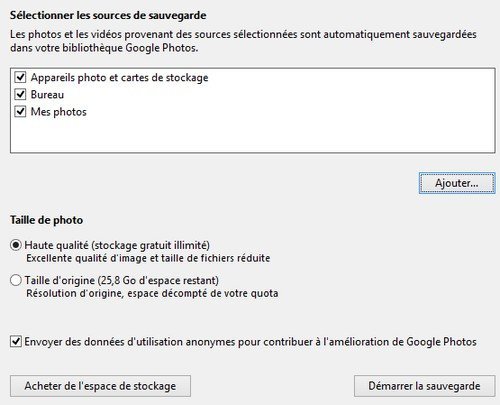Click the Taille de photo heading
Screen dimensions: 500x405
pyautogui.click(x=46, y=220)
